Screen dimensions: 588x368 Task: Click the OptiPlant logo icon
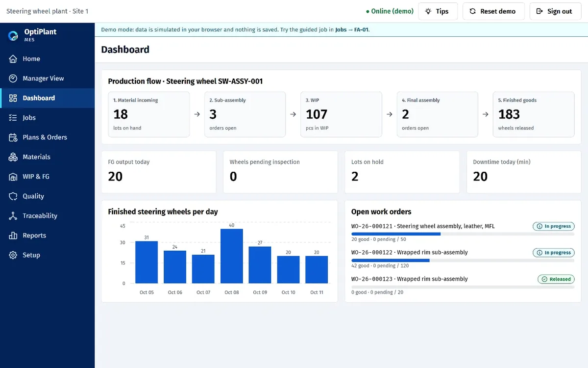13,35
